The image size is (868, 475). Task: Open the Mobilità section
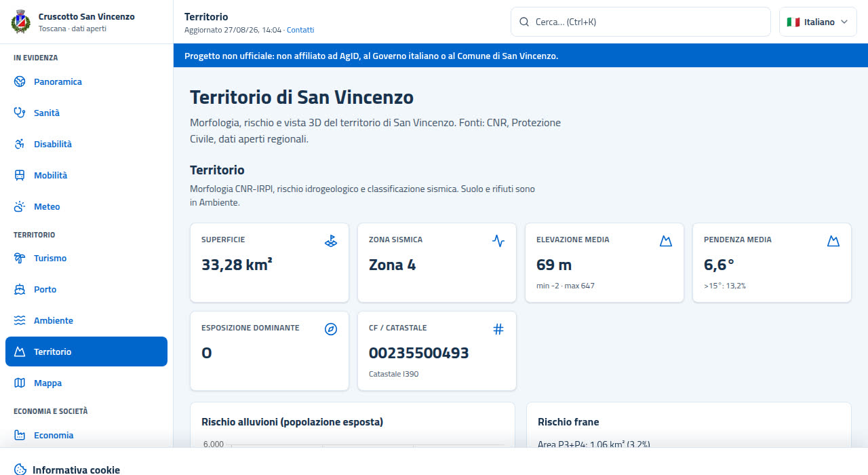click(86, 175)
